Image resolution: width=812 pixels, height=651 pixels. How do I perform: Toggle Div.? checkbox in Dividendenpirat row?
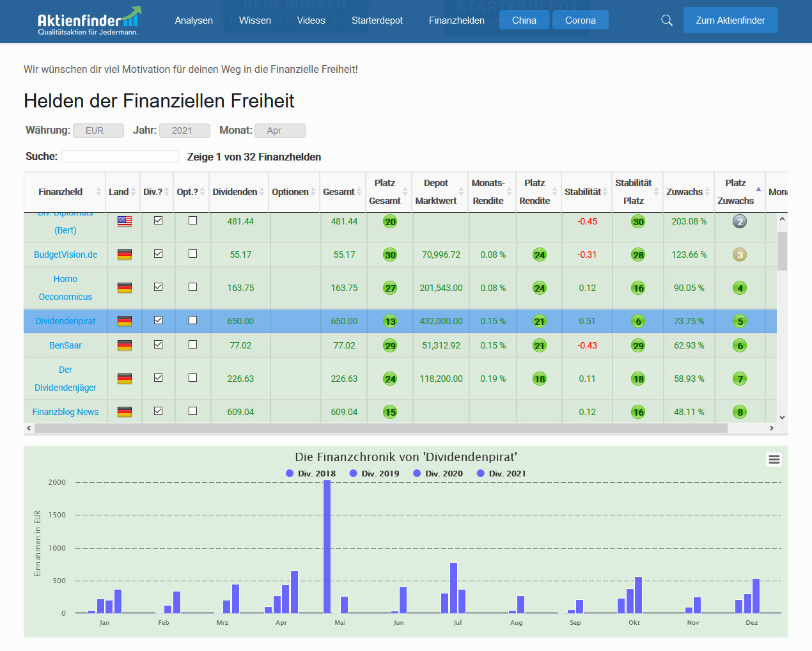tap(158, 320)
